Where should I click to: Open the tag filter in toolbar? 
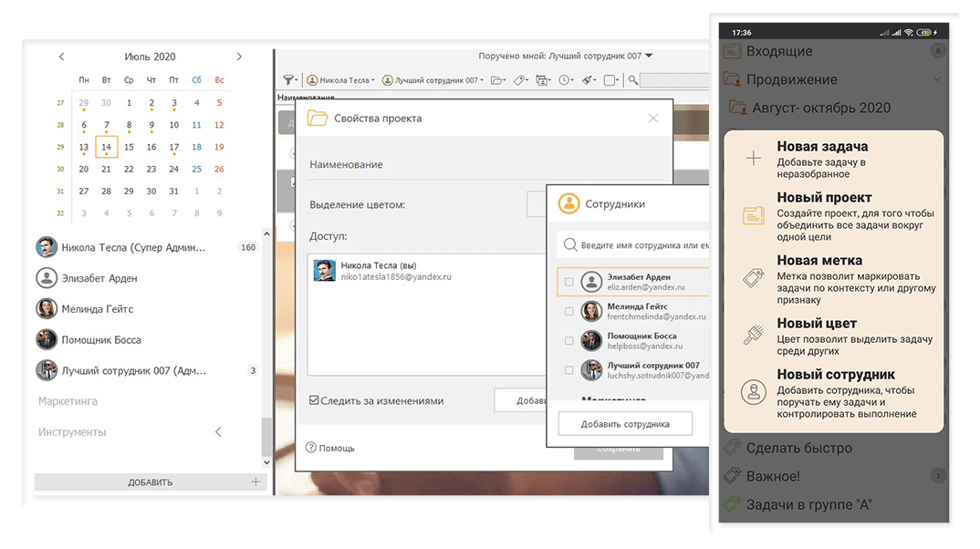(521, 80)
